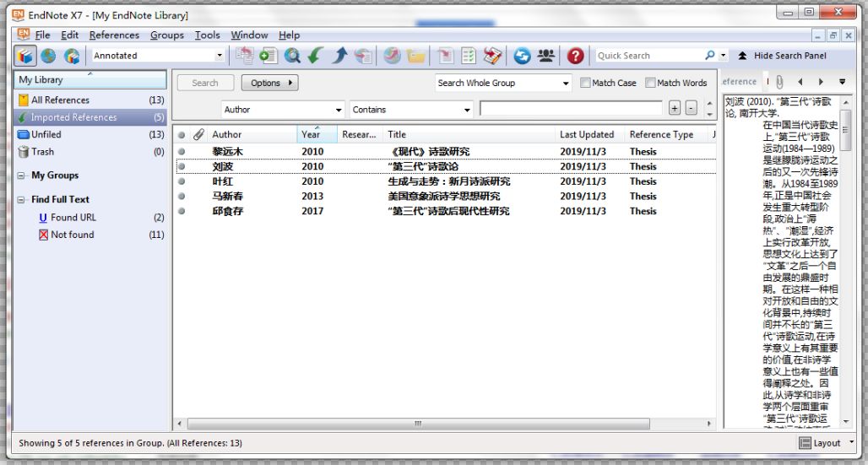
Task: Toggle read status dot for 邱食存 row
Action: tap(182, 211)
